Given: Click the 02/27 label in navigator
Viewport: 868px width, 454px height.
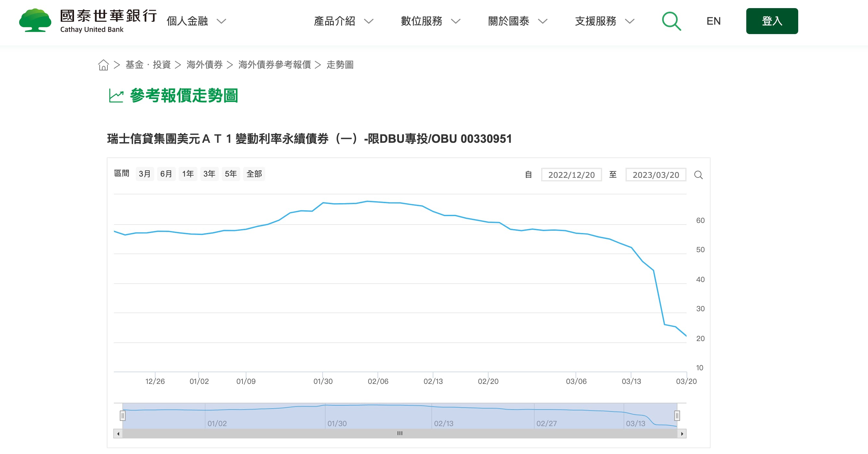Looking at the screenshot, I should (546, 423).
